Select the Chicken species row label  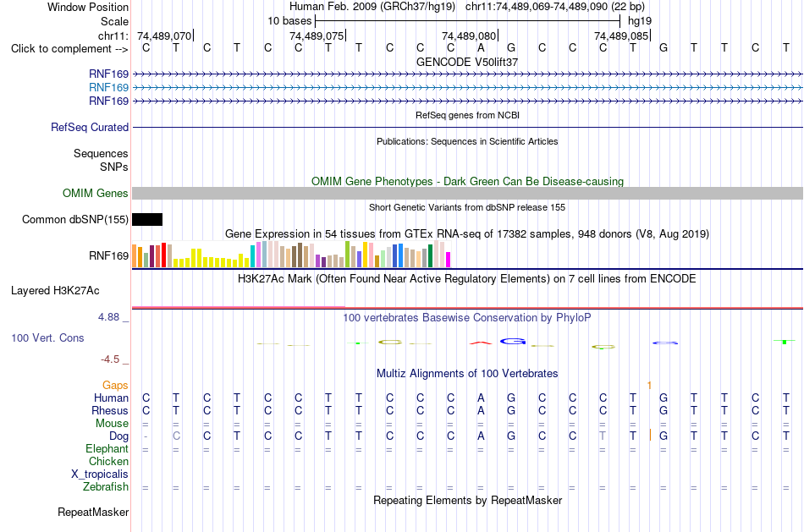[x=108, y=461]
